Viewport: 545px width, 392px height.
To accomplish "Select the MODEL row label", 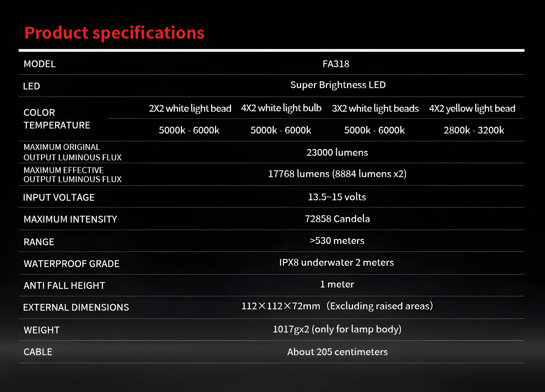I will click(39, 64).
